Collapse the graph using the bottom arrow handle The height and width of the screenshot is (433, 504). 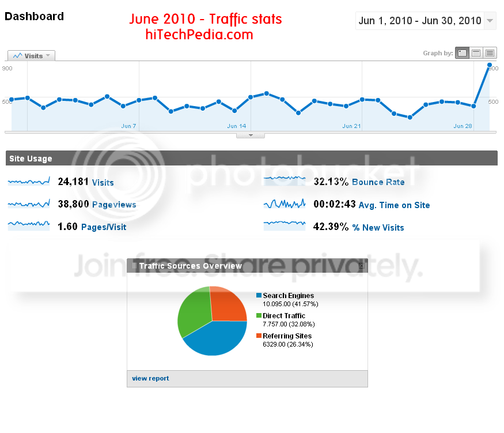251,135
